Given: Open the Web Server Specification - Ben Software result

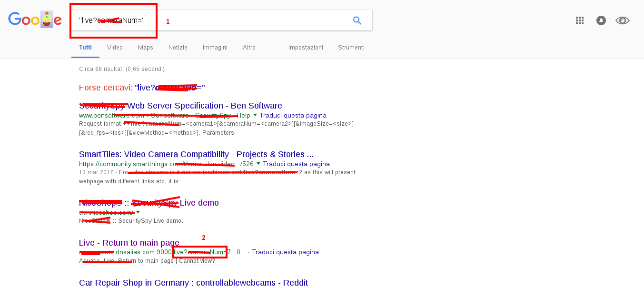Looking at the screenshot, I should click(180, 106).
